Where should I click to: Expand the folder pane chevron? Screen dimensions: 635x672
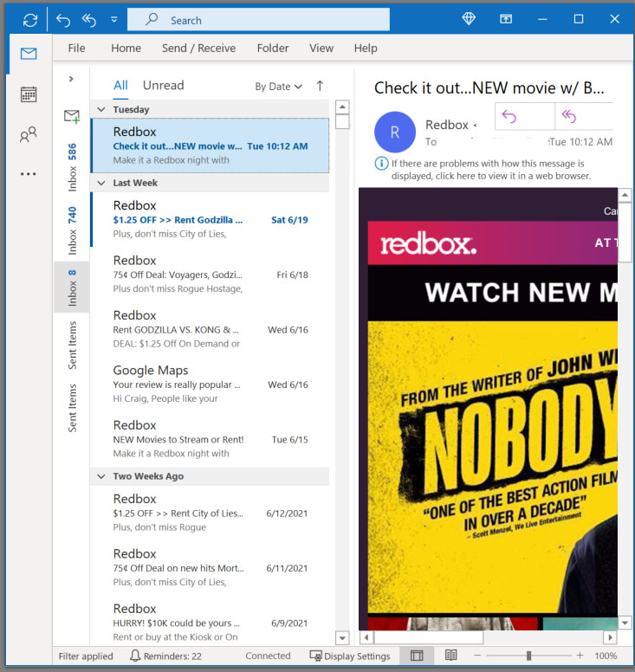[x=71, y=79]
